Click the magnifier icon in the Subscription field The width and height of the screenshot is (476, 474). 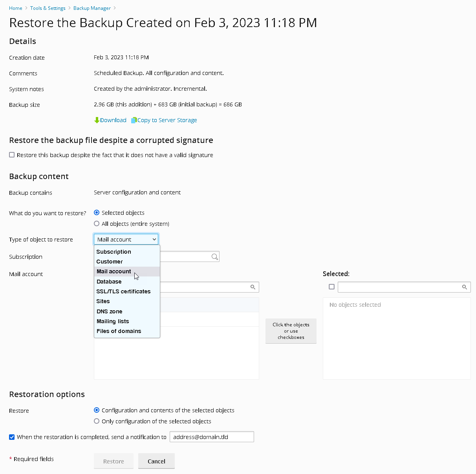214,256
